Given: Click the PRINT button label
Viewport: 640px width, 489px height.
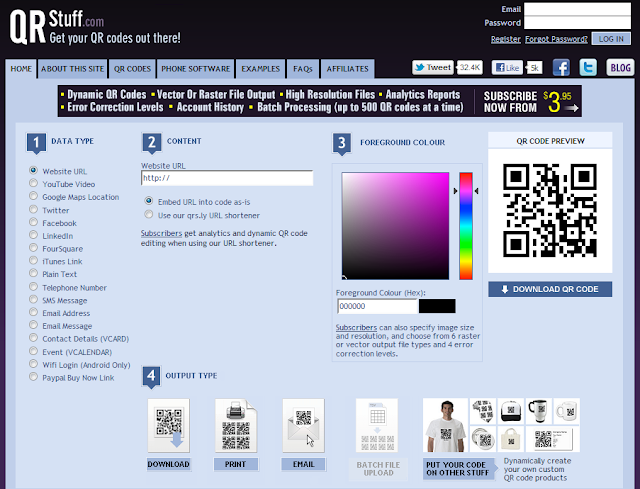Looking at the screenshot, I should [236, 464].
